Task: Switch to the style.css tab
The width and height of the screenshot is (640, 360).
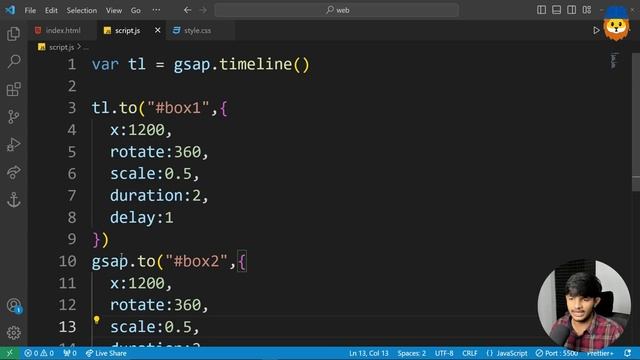Action: pyautogui.click(x=200, y=30)
